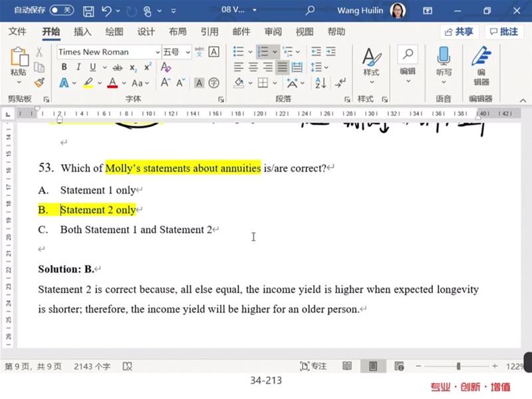Toggle the AutoSave switch
The width and height of the screenshot is (532, 399).
(61, 10)
